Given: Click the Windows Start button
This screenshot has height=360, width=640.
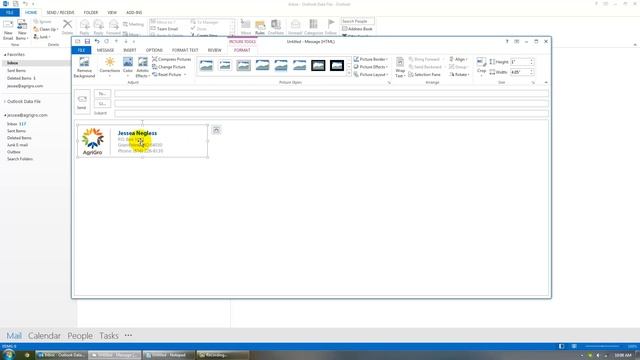Looking at the screenshot, I should tap(9, 355).
